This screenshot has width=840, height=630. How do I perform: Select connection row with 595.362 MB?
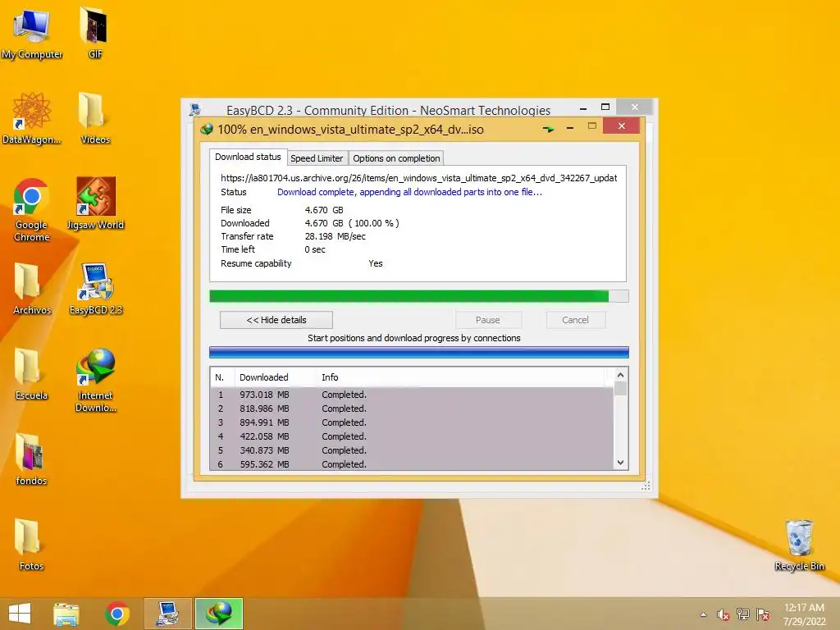point(412,464)
